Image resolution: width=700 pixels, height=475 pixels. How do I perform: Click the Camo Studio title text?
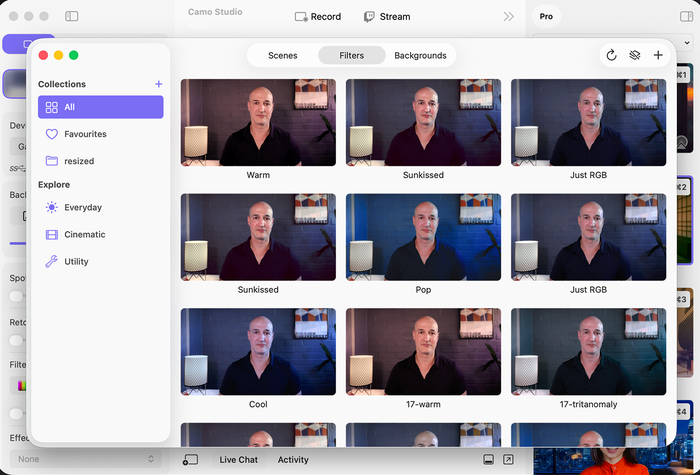click(215, 12)
